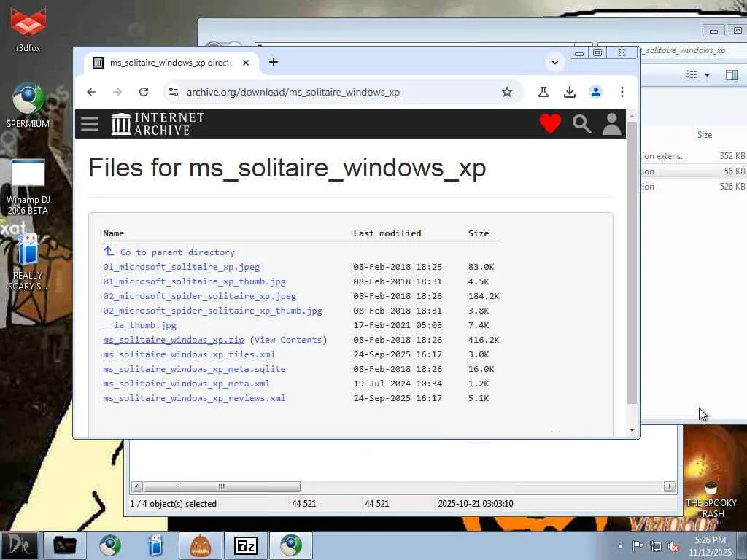The image size is (747, 560).
Task: Open 01_microsoft_solitaire_xp_thumb.jpg link
Action: click(194, 281)
